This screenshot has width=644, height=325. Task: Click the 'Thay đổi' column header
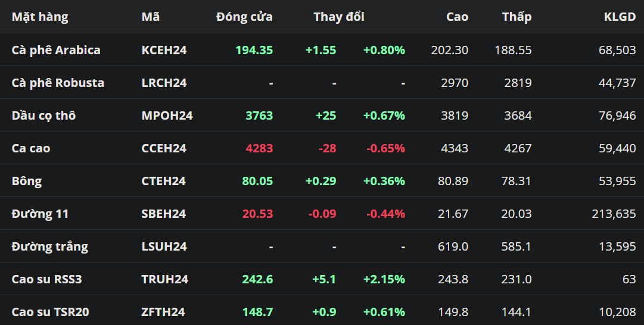[x=339, y=17]
